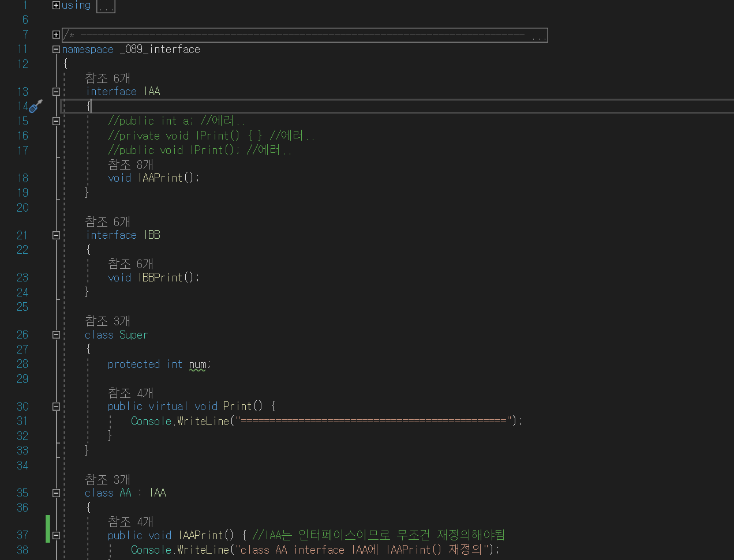Click the commented //public void IPrint(); line

pyautogui.click(x=200, y=150)
